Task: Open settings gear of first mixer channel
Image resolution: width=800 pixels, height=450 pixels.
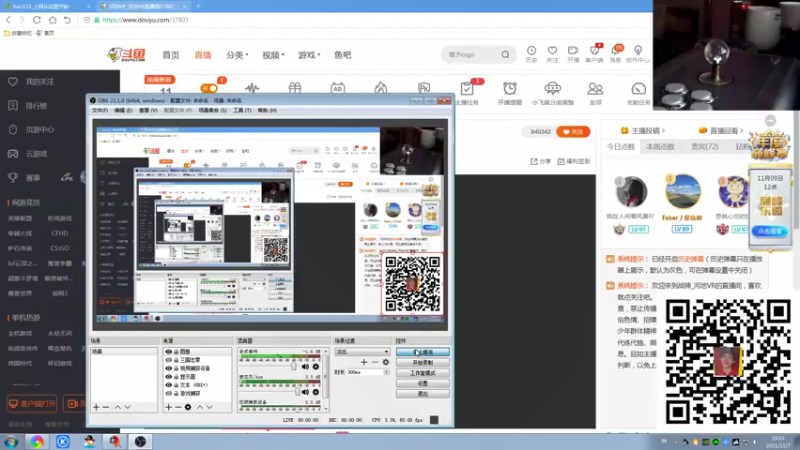Action: click(316, 367)
